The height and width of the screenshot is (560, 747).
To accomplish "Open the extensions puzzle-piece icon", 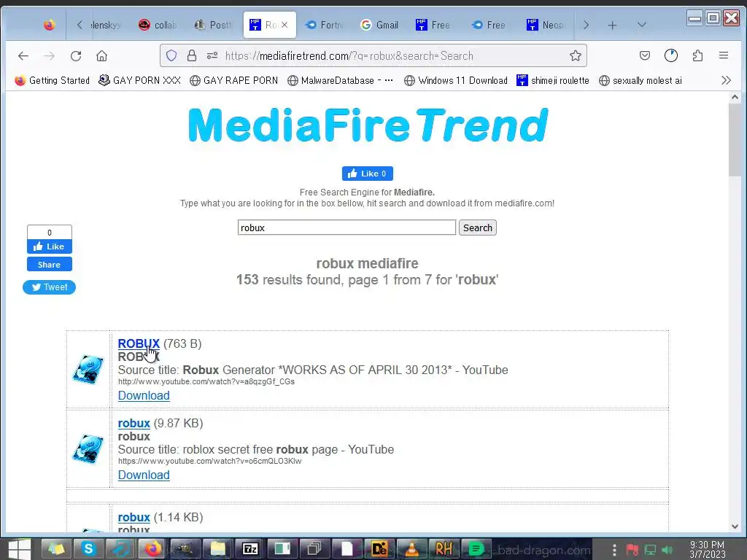I will (697, 55).
